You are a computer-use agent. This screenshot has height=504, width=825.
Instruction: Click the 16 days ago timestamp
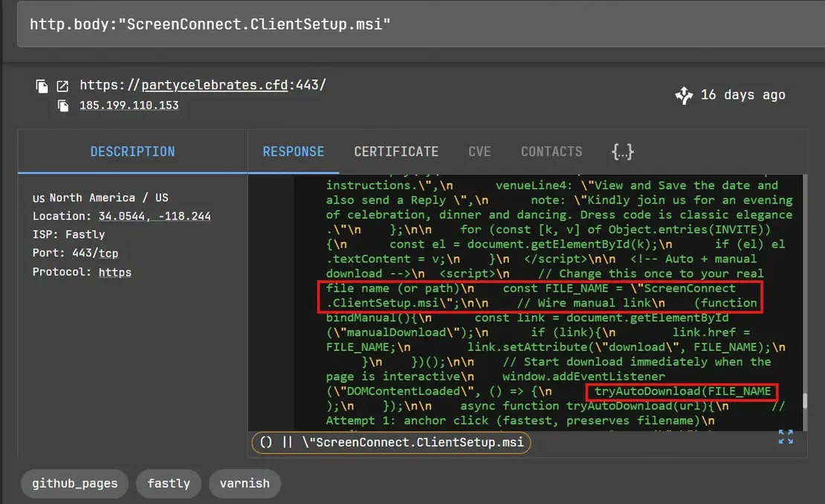point(743,95)
